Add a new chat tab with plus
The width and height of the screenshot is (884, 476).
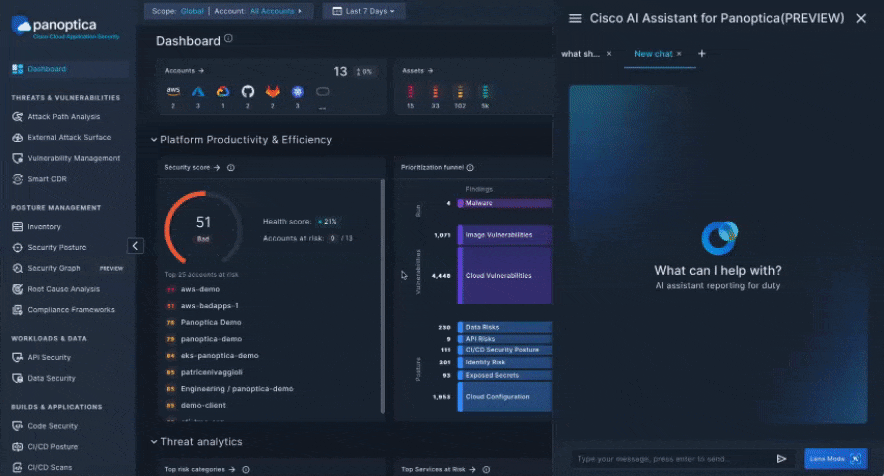click(x=702, y=54)
